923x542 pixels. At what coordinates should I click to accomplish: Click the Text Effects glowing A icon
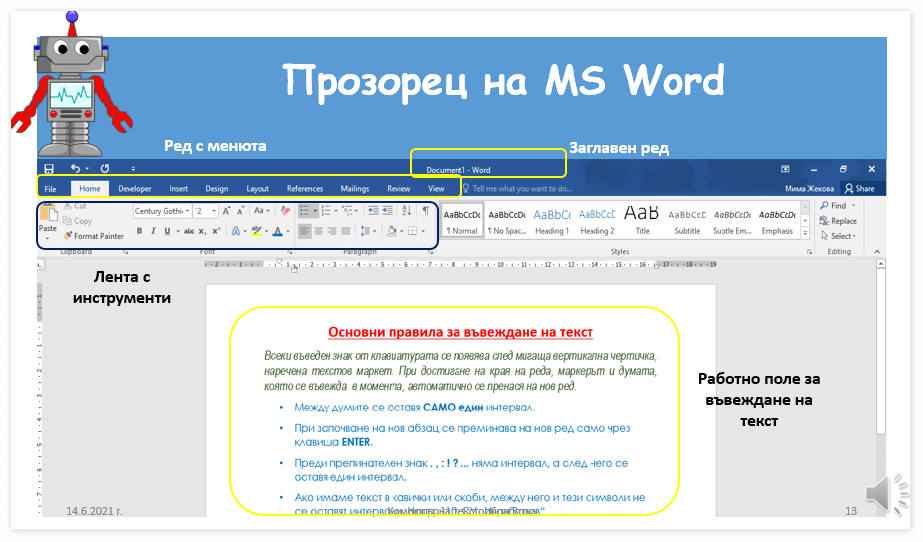[x=235, y=231]
